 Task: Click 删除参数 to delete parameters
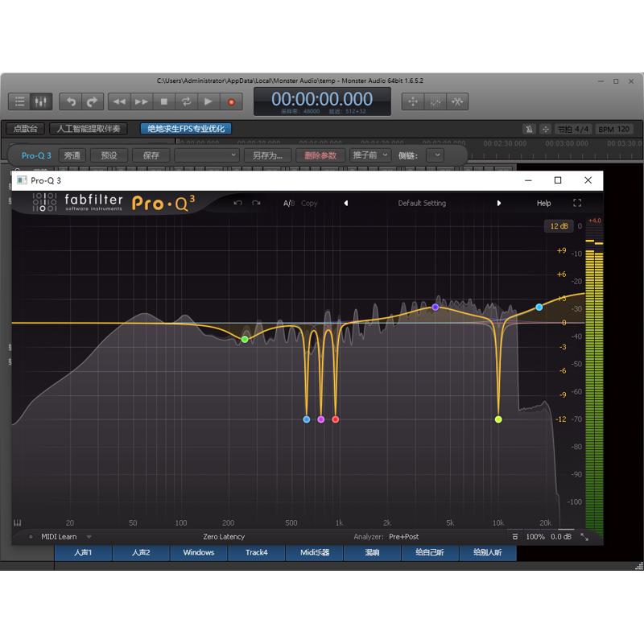click(320, 155)
